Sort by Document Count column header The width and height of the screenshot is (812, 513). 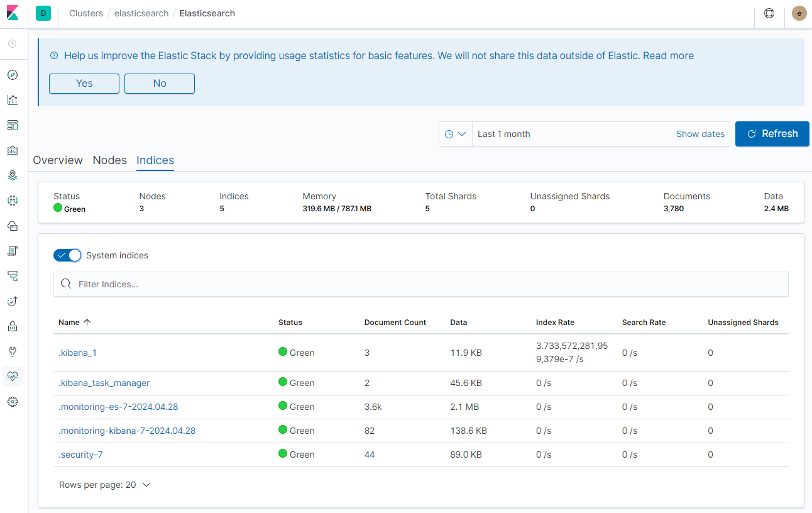pyautogui.click(x=395, y=323)
